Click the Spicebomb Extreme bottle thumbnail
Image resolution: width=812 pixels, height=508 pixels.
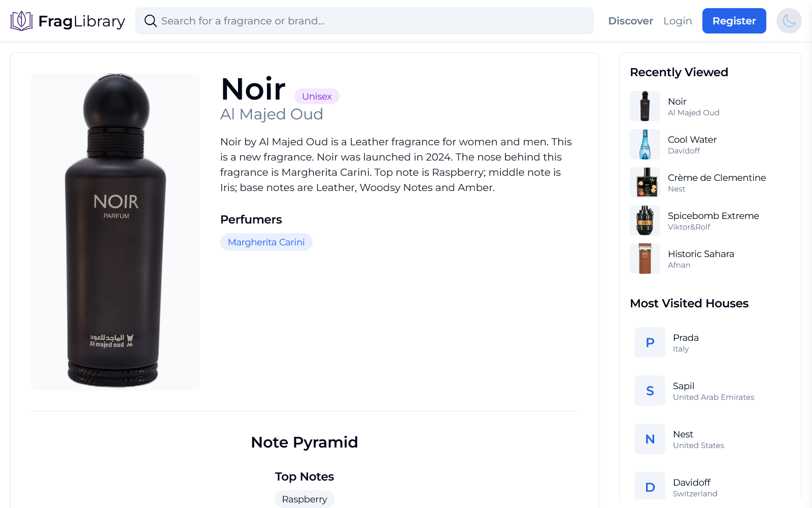[x=645, y=220]
